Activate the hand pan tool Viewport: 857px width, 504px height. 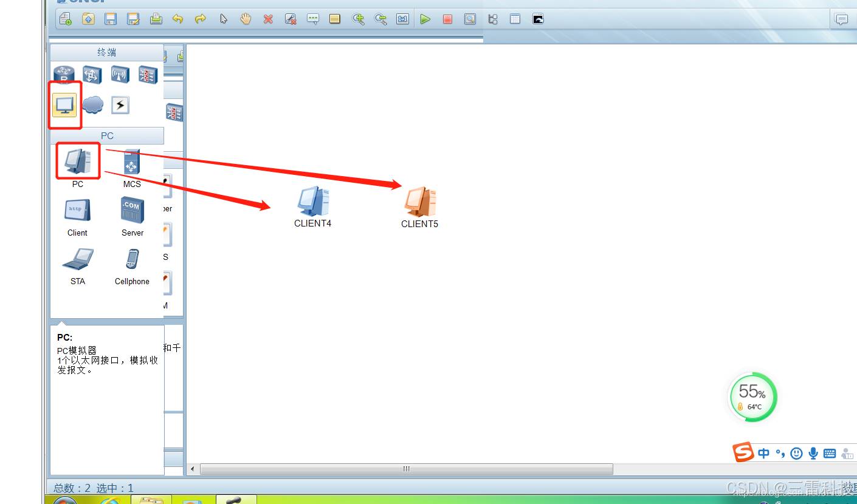tap(246, 19)
